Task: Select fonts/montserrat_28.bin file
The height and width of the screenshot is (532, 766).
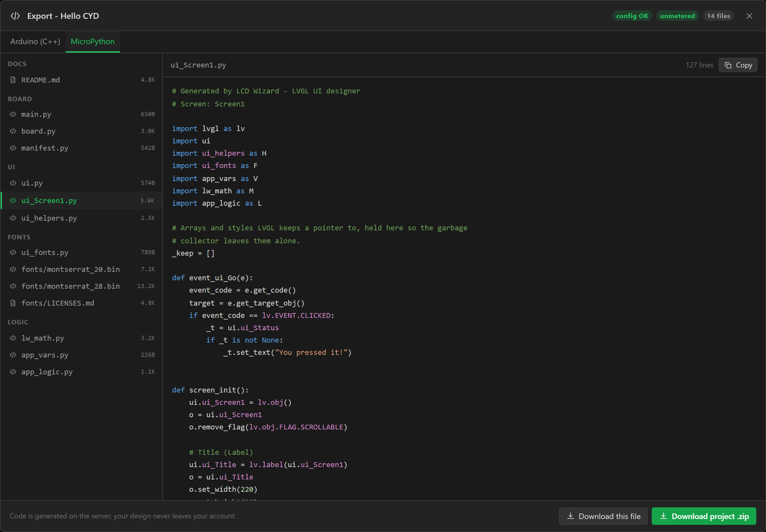Action: click(x=82, y=286)
